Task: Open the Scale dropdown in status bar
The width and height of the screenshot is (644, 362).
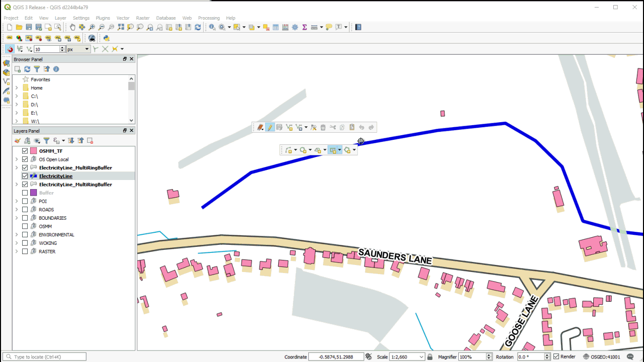Action: [422, 356]
